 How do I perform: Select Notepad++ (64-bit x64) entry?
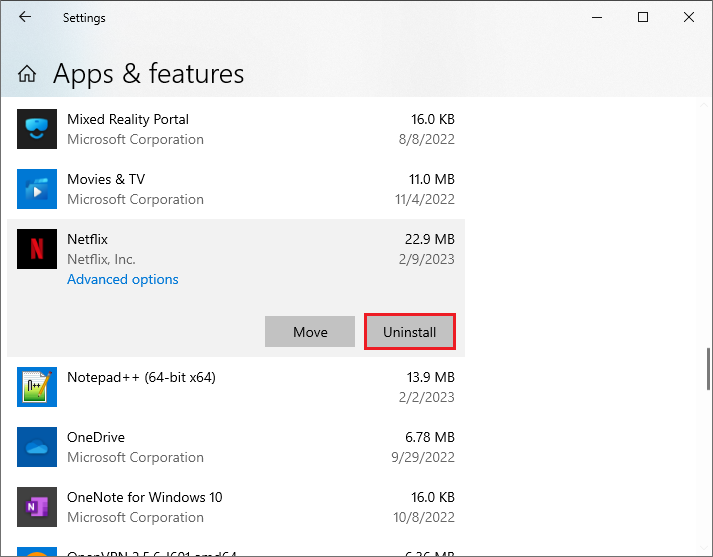(141, 377)
